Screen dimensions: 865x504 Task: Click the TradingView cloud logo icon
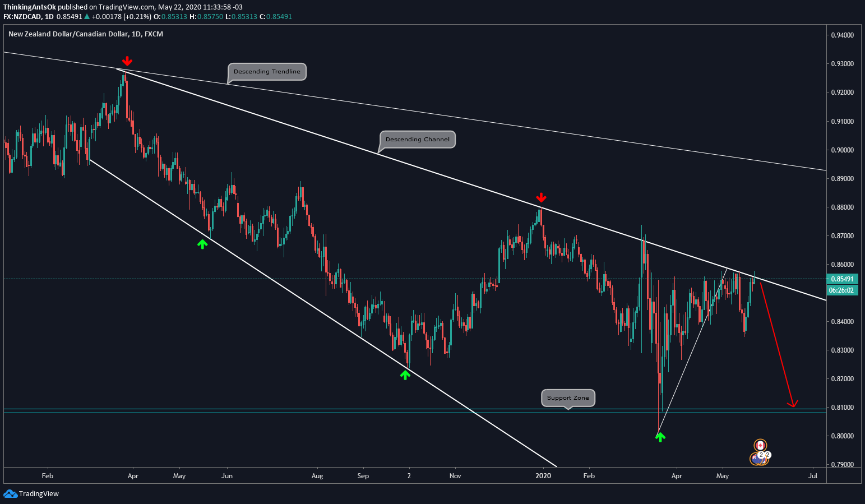click(10, 493)
